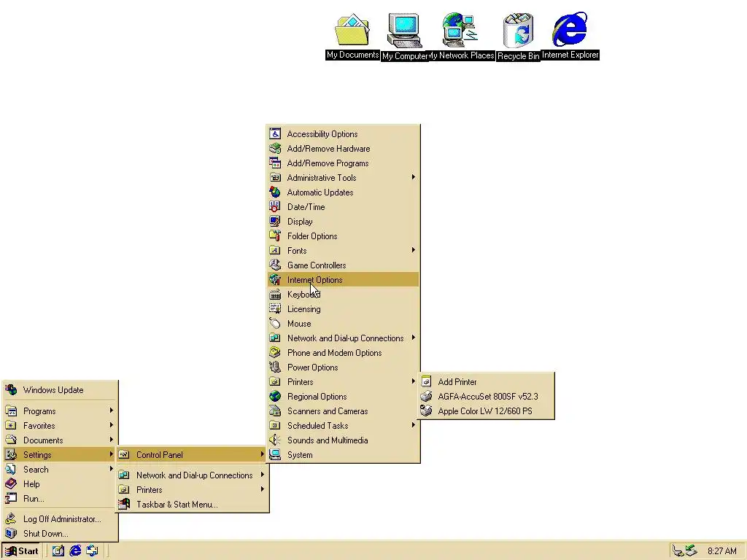Open Apple Color LW 12/660 PS printer
Screen dimensions: 747x560
coord(486,411)
